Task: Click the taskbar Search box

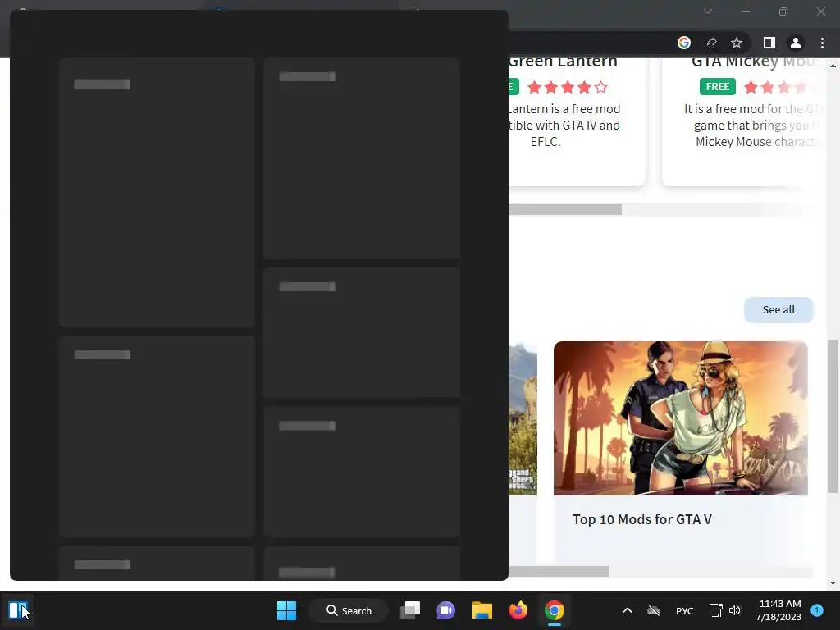Action: point(349,610)
